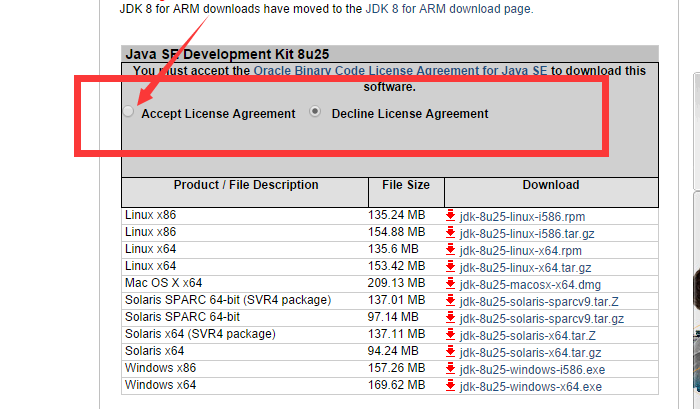The image size is (700, 409).
Task: Click the red download icon for linux-x64.rpm
Action: [x=450, y=249]
